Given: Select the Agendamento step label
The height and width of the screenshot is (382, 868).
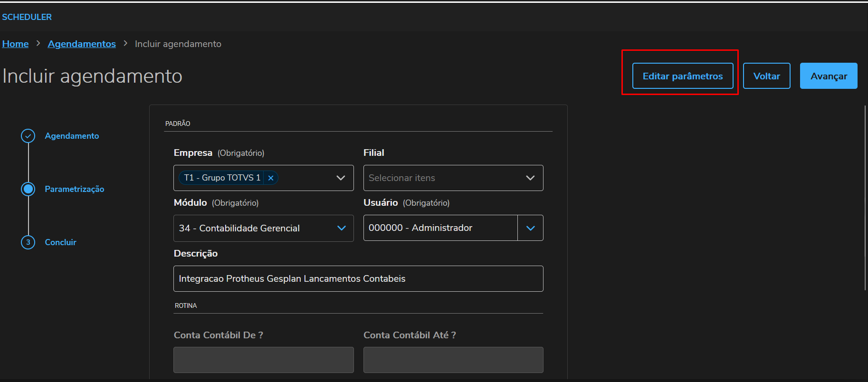Looking at the screenshot, I should pos(72,136).
